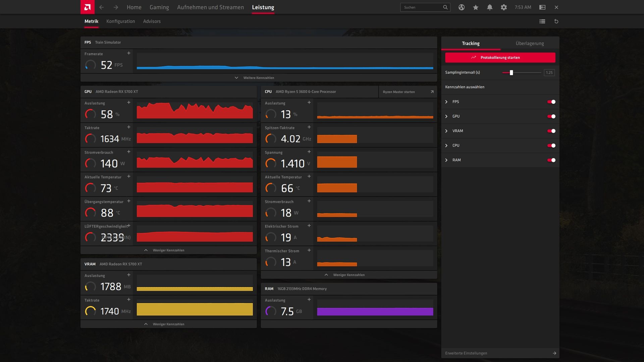
Task: Switch to the Überlagerung tab
Action: tap(530, 44)
